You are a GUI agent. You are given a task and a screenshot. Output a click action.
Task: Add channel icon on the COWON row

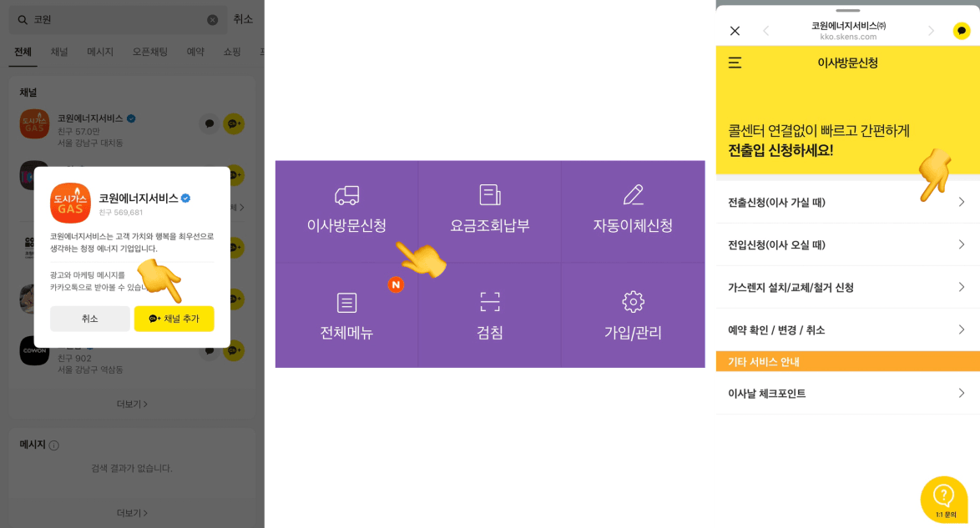(x=235, y=350)
